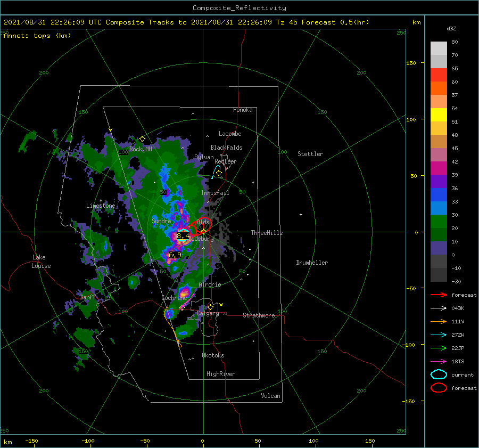This screenshot has width=479, height=448.
Task: Click the yellow diamond marker near RockyMH
Action: coord(142,139)
